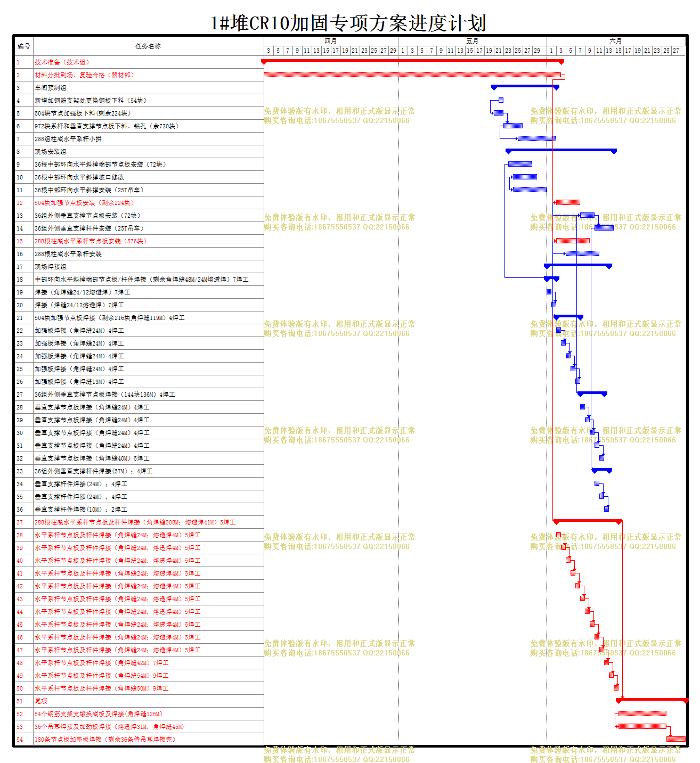Click row number 30 cell
700x763 pixels.
point(24,433)
